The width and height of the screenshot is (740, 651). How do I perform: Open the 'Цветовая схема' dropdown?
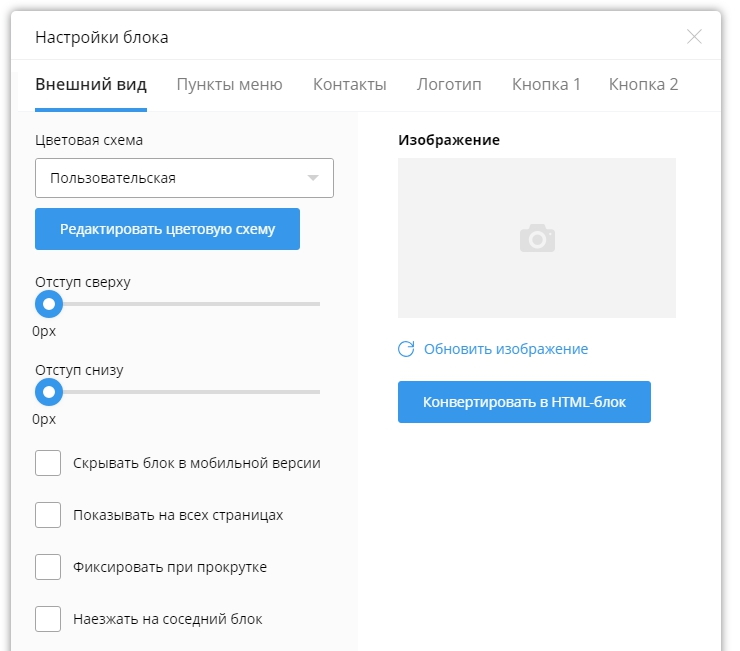[x=184, y=178]
